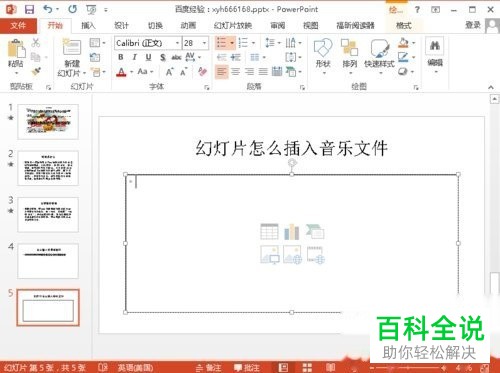The width and height of the screenshot is (500, 373).
Task: Toggle right text alignment
Action: tap(249, 71)
